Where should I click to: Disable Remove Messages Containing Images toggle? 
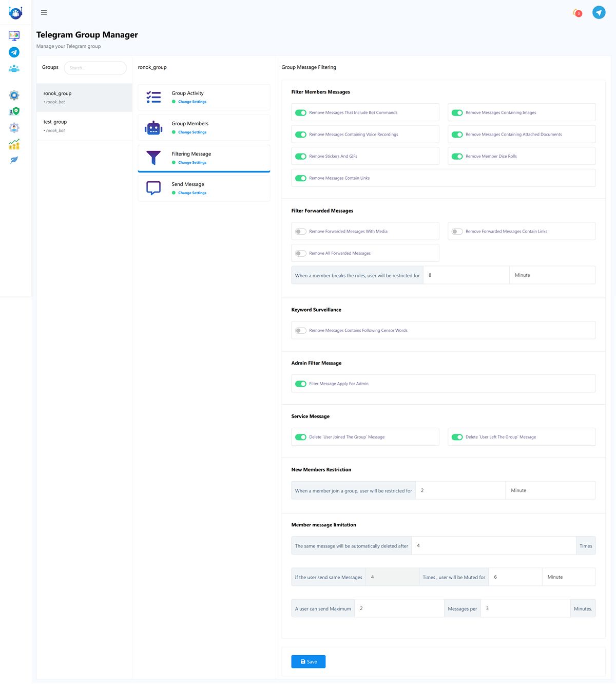[x=457, y=113]
